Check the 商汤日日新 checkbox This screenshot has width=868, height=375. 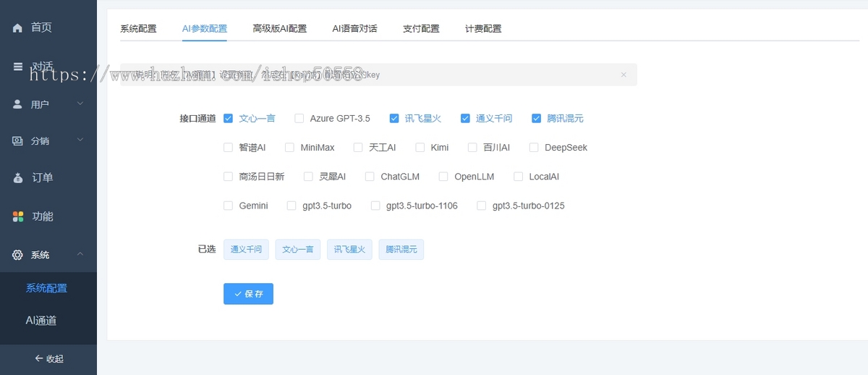(228, 176)
